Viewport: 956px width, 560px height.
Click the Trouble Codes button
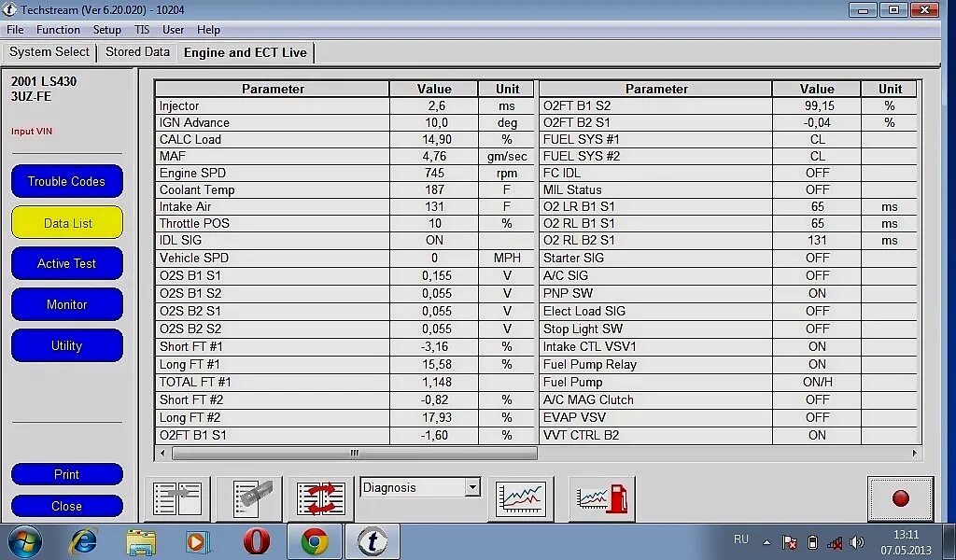[x=66, y=181]
